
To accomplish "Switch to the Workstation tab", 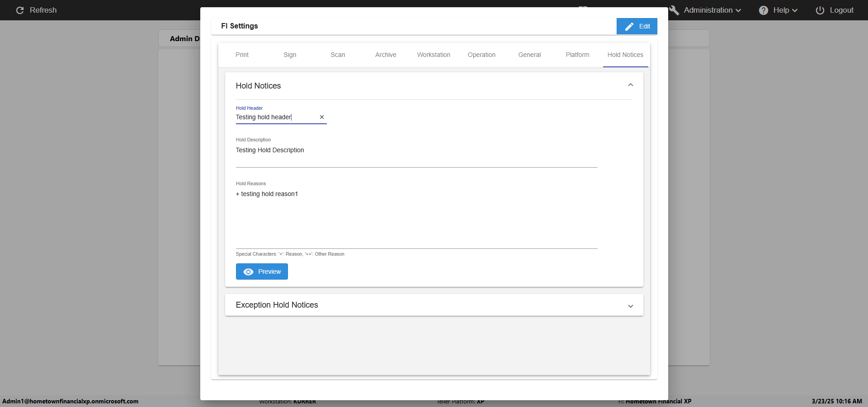I will (x=434, y=55).
